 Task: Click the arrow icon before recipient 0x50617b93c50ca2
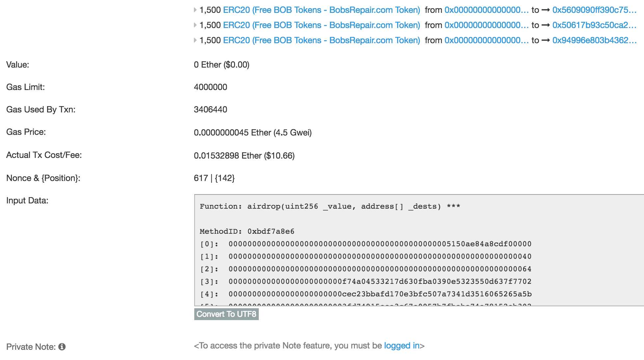546,25
